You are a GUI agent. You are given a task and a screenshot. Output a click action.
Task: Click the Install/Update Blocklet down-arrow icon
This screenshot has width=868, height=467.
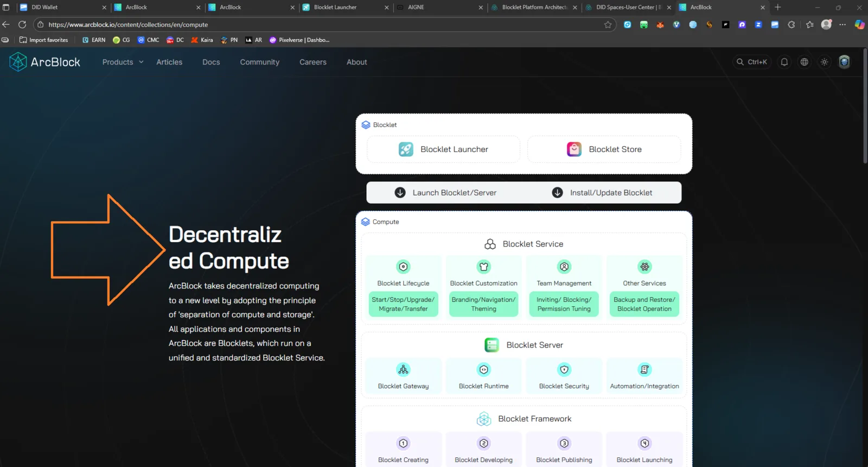point(557,193)
